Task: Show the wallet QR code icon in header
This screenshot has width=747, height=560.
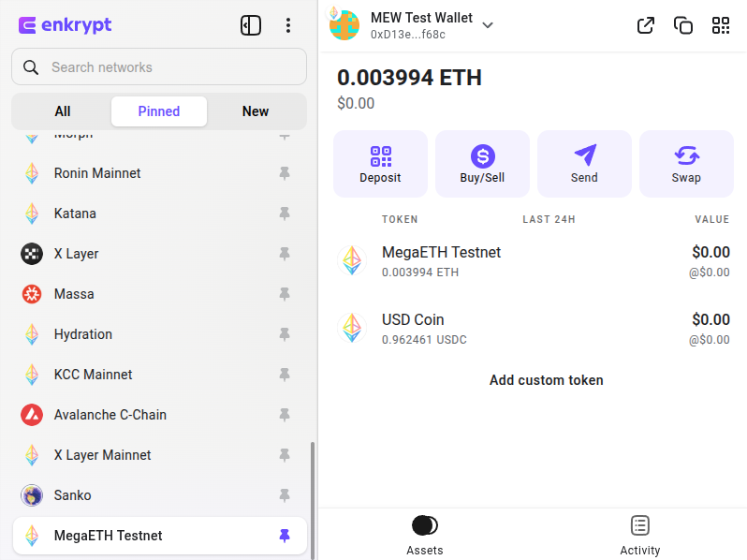Action: pyautogui.click(x=721, y=25)
